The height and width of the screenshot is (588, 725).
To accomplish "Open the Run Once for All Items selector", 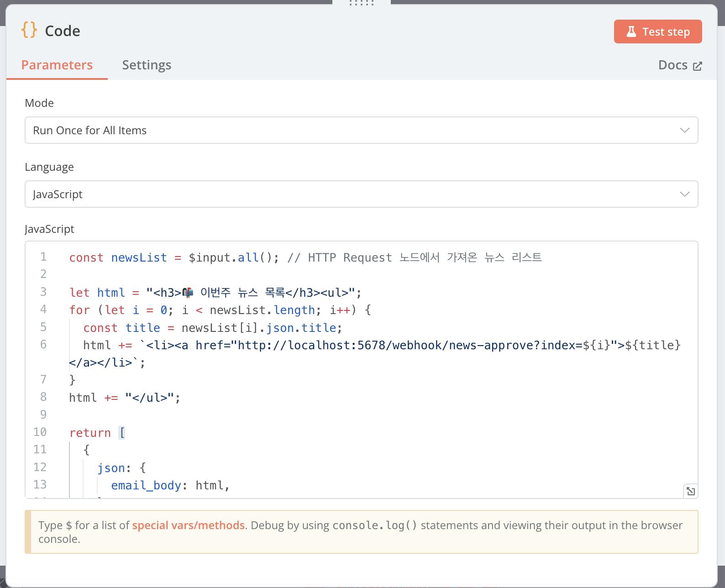I will [361, 131].
